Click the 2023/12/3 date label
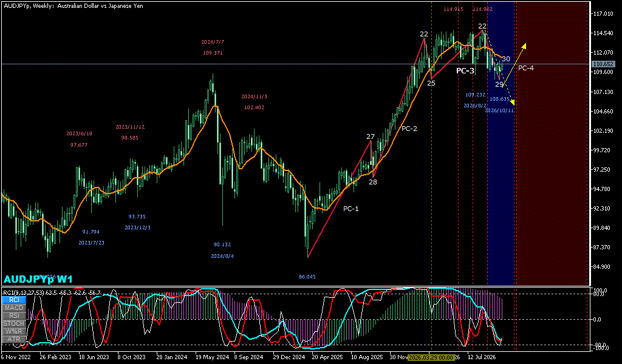 [138, 227]
